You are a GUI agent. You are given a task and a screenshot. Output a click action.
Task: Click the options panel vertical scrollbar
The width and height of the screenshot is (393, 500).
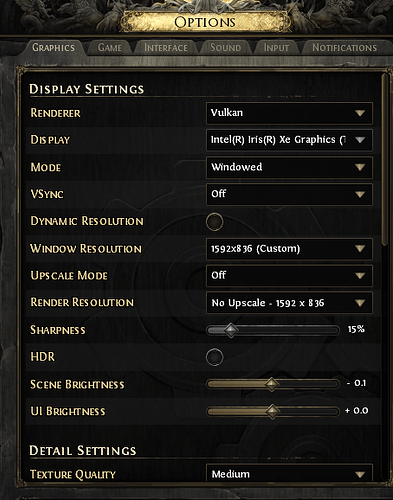[x=385, y=160]
